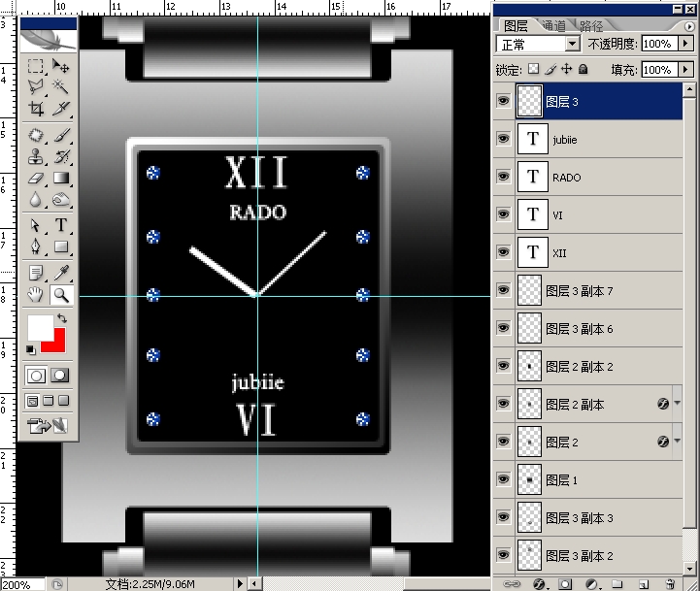The height and width of the screenshot is (591, 700).
Task: Toggle lock position
Action: coord(567,69)
